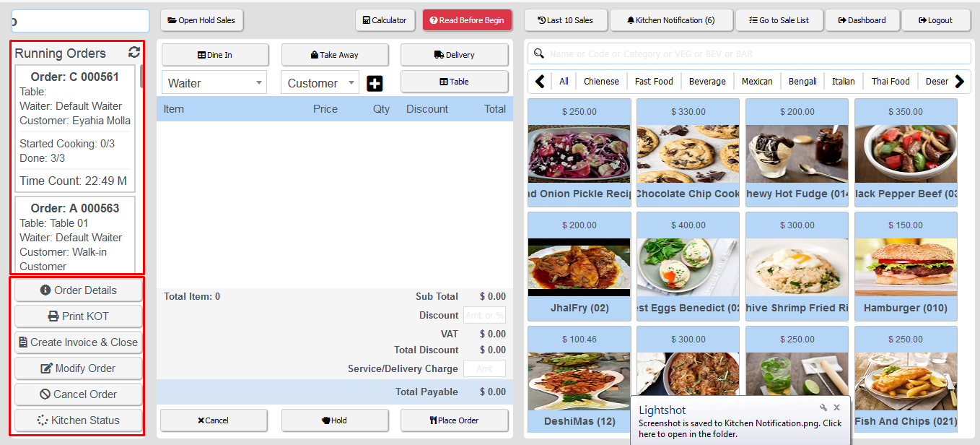Click Cancel below the order summary
Viewport: 980px width, 445px height.
[x=214, y=420]
